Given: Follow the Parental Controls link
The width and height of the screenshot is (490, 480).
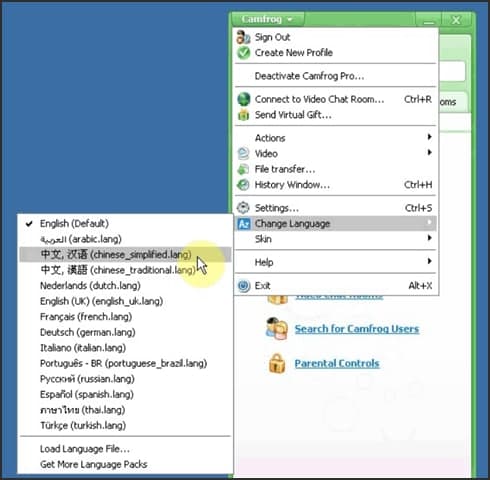Looking at the screenshot, I should pos(337,363).
